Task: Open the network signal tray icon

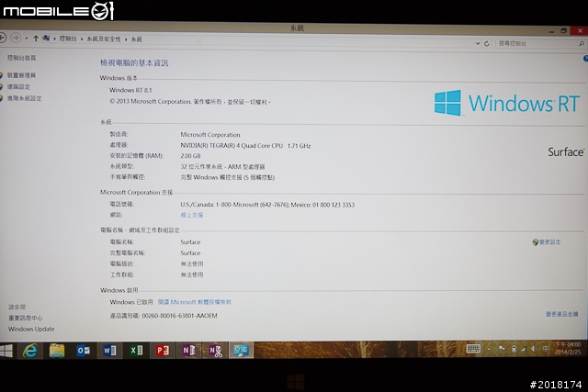Action: tap(523, 349)
